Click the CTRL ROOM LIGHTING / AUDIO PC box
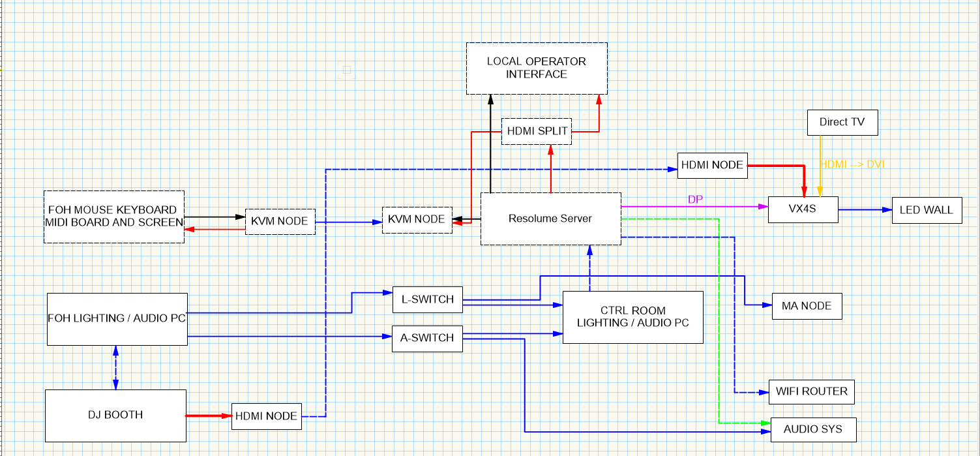Viewport: 980px width, 456px height. click(x=633, y=317)
